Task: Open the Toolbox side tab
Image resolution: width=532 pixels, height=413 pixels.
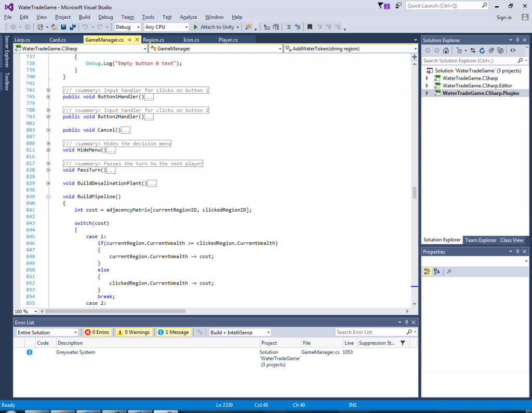Action: pos(6,82)
